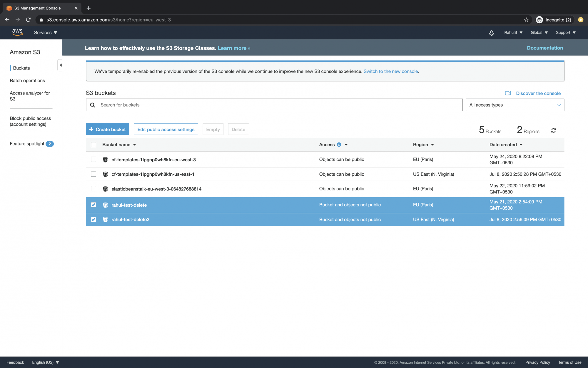Open the search magnifier in the buckets search bar
The image size is (588, 368).
point(93,105)
